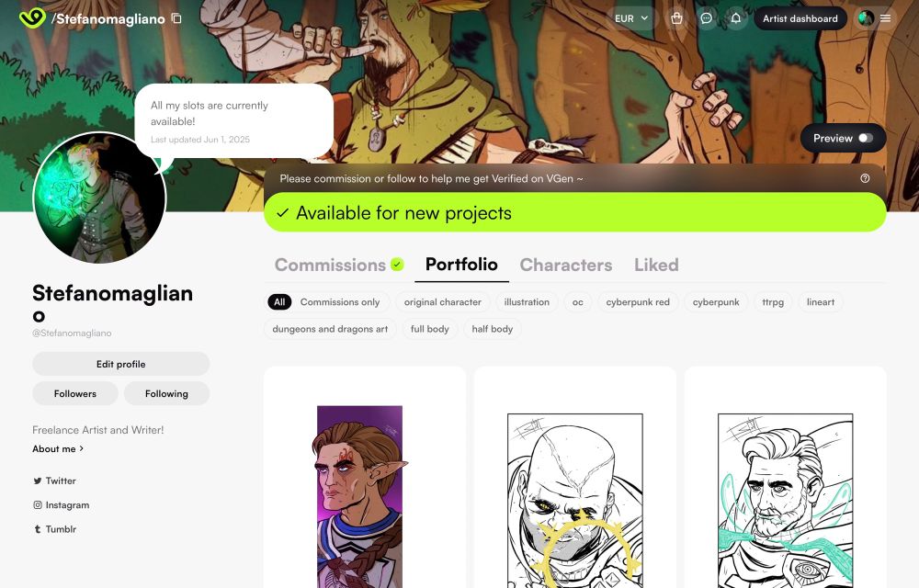Toggle the Preview switch
This screenshot has width=919, height=588.
coord(866,138)
